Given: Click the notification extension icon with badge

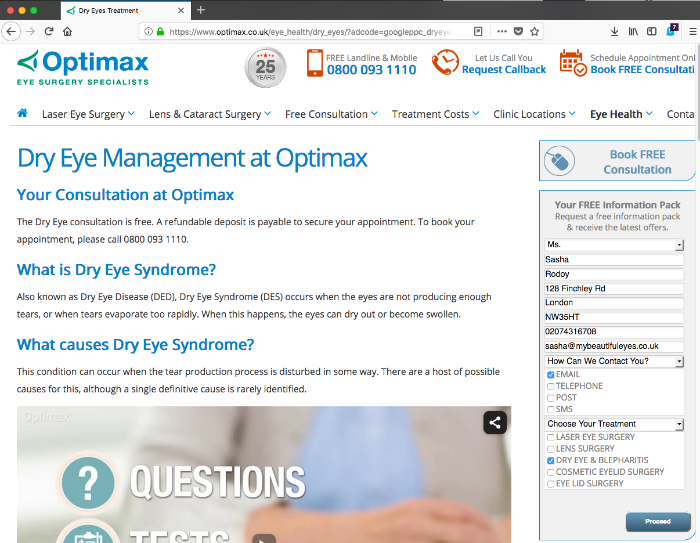Looking at the screenshot, I should [x=671, y=30].
